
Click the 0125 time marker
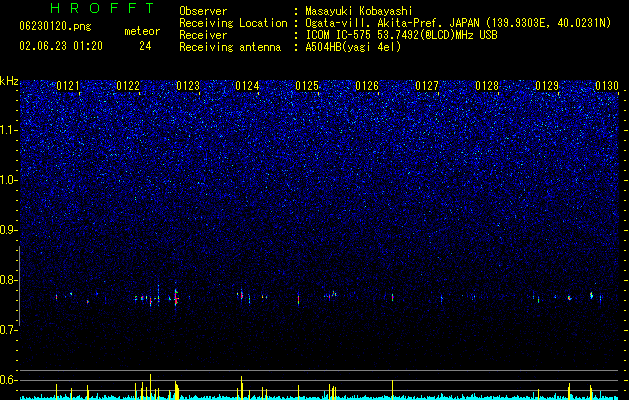(x=307, y=86)
